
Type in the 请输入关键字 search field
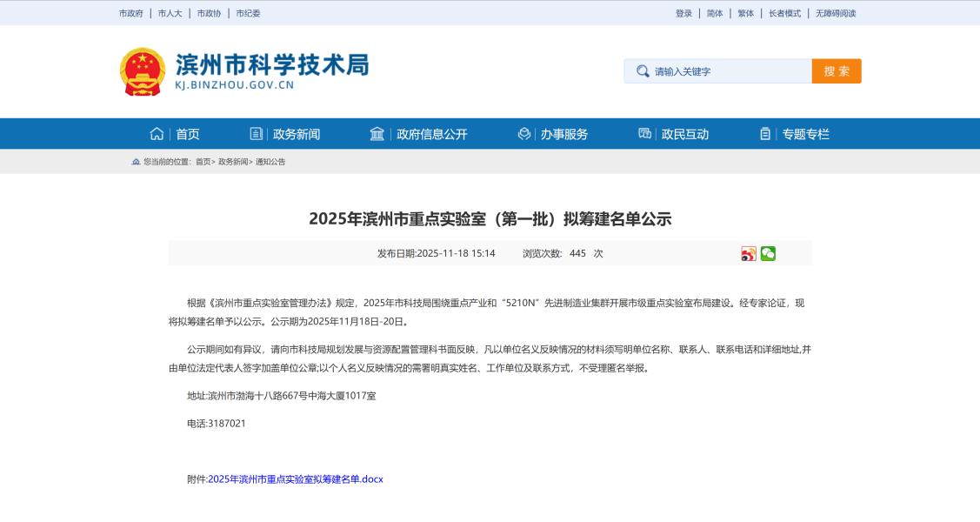pos(729,71)
